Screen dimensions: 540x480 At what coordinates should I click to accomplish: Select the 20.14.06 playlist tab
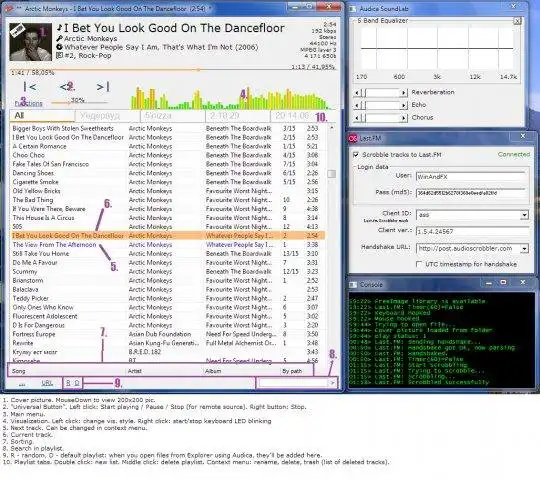point(292,116)
